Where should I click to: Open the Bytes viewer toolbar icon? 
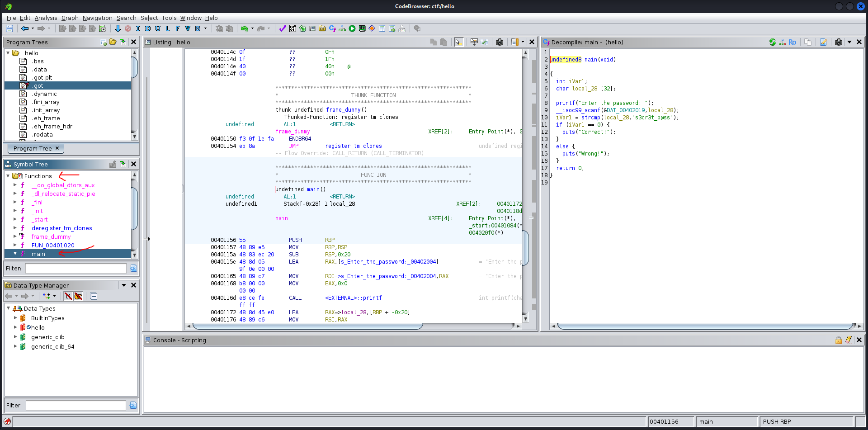click(292, 28)
